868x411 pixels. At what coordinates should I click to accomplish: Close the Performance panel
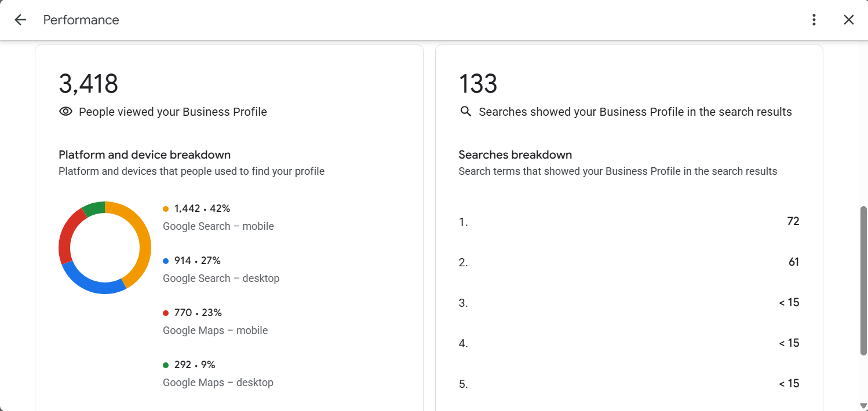coord(849,20)
